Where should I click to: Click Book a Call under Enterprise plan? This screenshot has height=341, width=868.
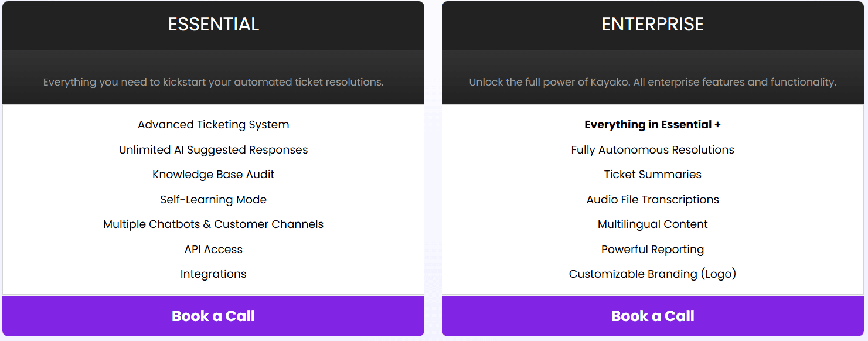(652, 316)
